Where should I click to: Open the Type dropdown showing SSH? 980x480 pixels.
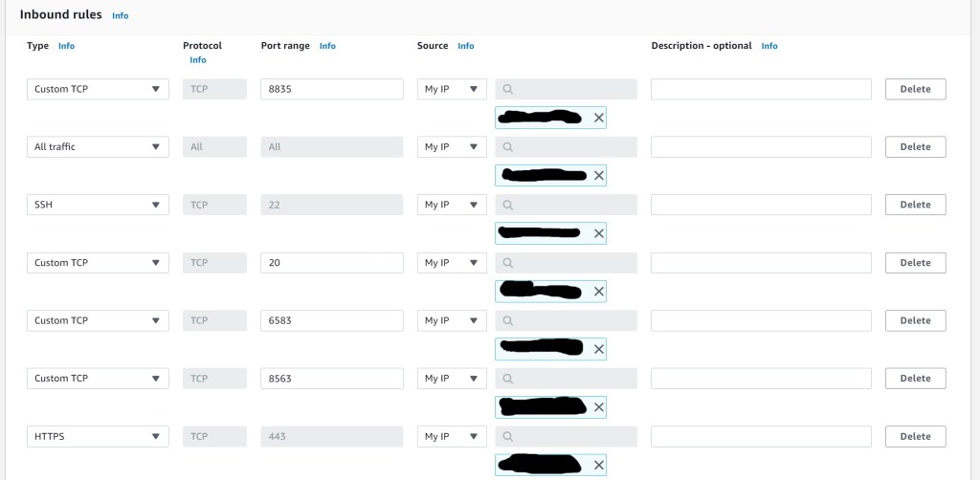[98, 205]
